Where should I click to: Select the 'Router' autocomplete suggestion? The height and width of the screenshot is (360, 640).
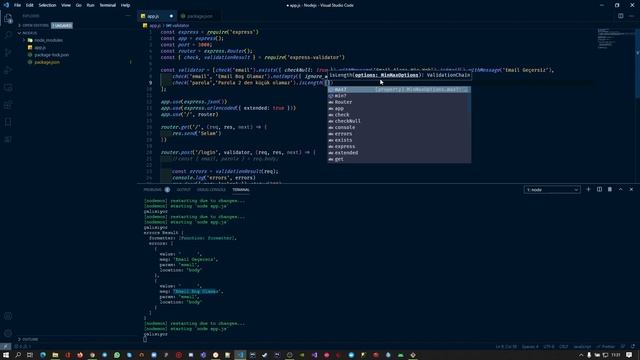tap(399, 102)
